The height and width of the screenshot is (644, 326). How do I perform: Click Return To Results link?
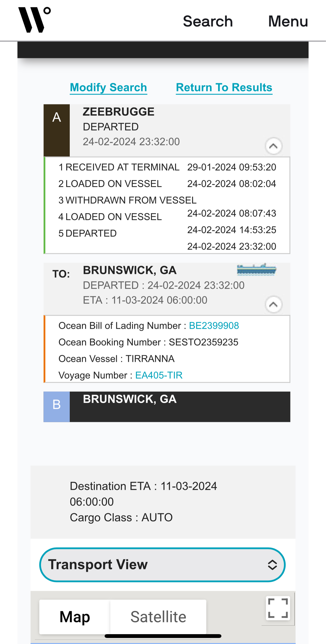pos(224,88)
